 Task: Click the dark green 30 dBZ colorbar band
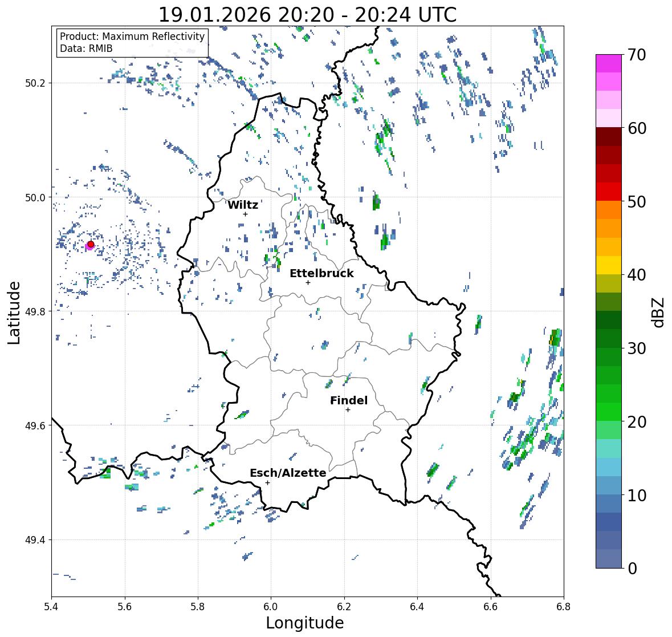[609, 339]
